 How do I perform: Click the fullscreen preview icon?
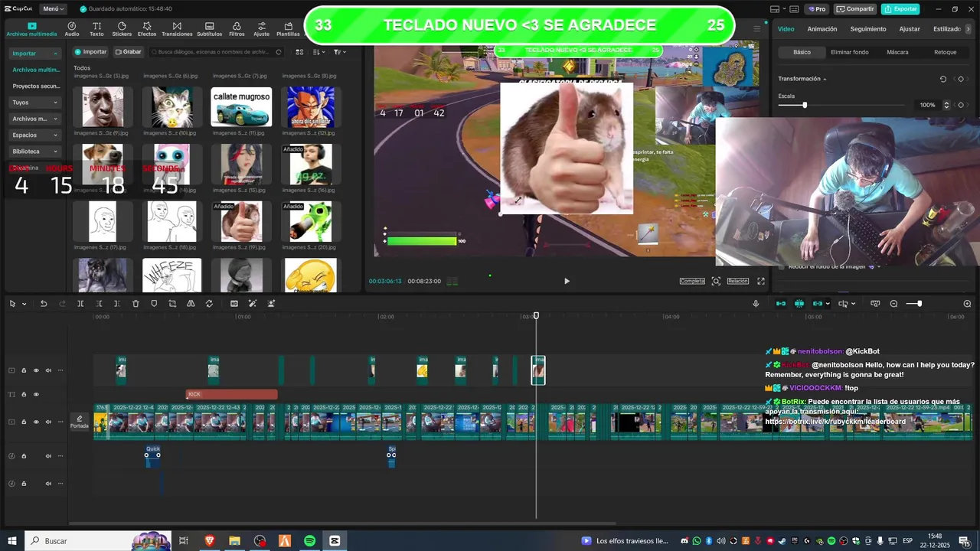[761, 281]
